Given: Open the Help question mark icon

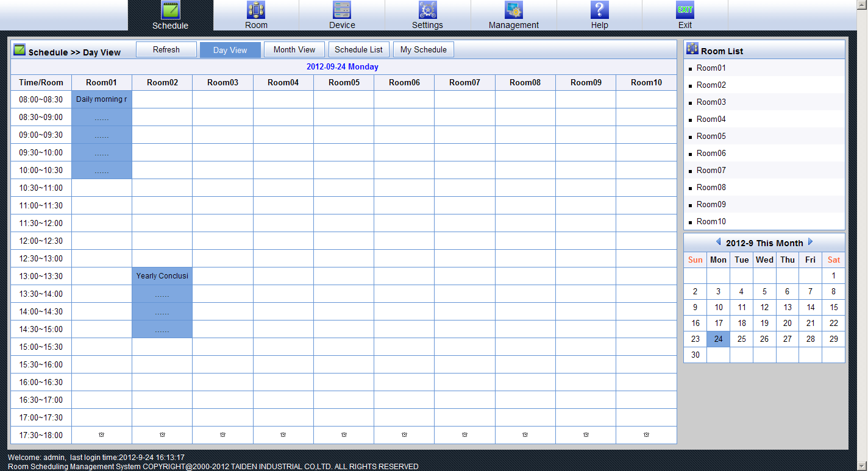Looking at the screenshot, I should pos(599,10).
